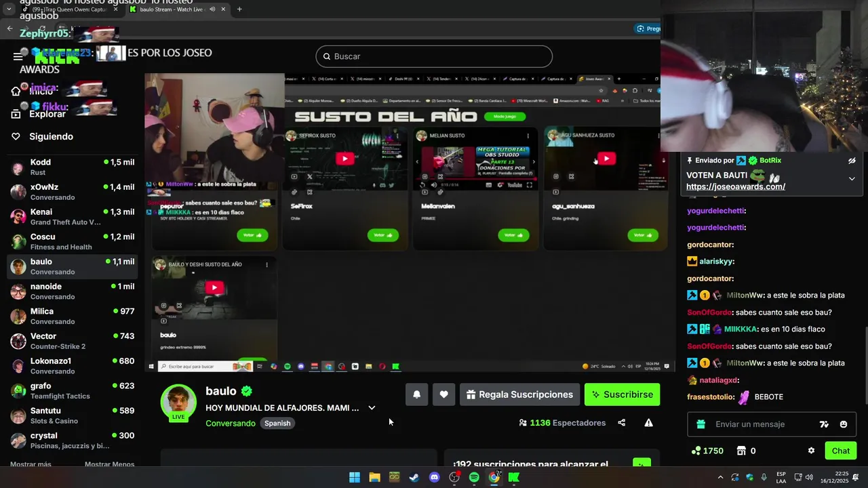
Task: Open the joseoawards.com link
Action: coord(736,186)
